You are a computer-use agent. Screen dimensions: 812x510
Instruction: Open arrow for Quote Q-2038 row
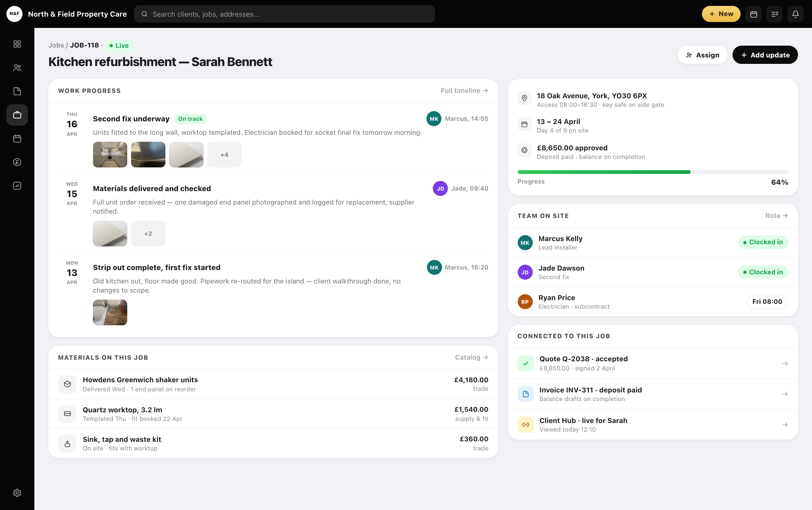[785, 363]
